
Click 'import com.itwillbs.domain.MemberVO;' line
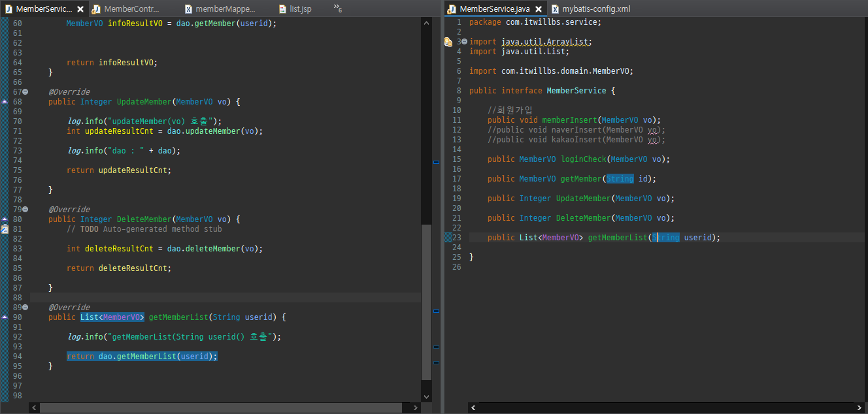(551, 71)
